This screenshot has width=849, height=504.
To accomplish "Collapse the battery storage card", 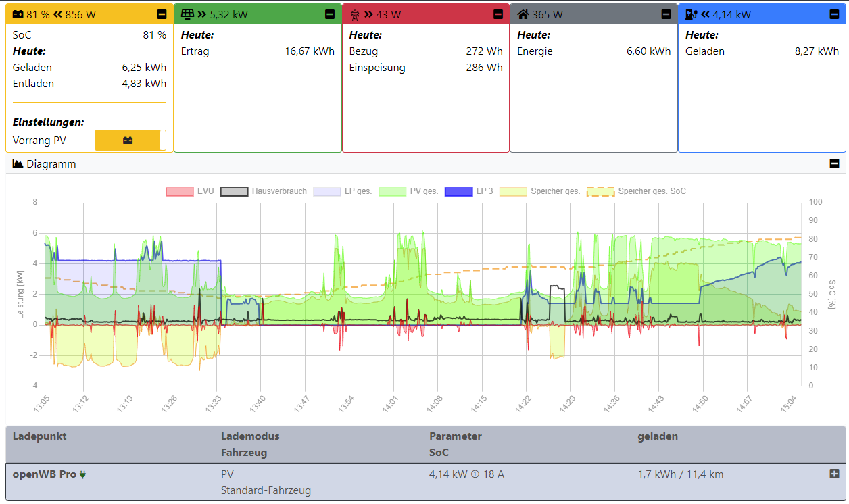I will coord(162,14).
